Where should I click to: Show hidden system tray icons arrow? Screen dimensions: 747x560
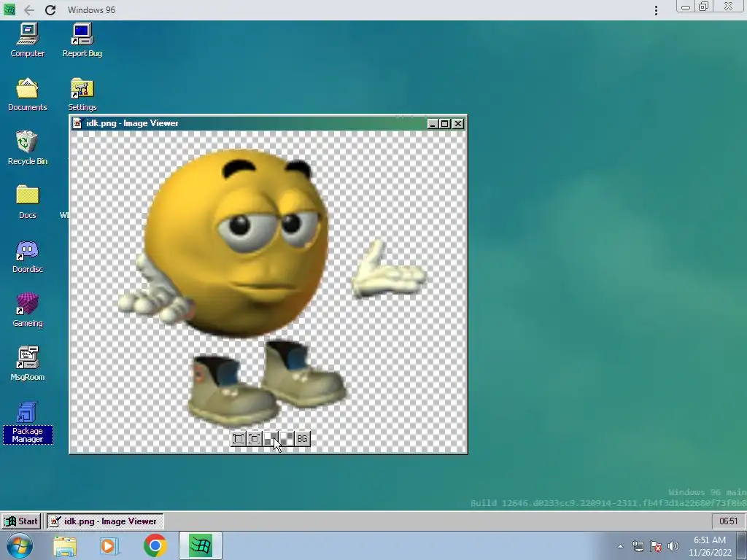coord(620,546)
